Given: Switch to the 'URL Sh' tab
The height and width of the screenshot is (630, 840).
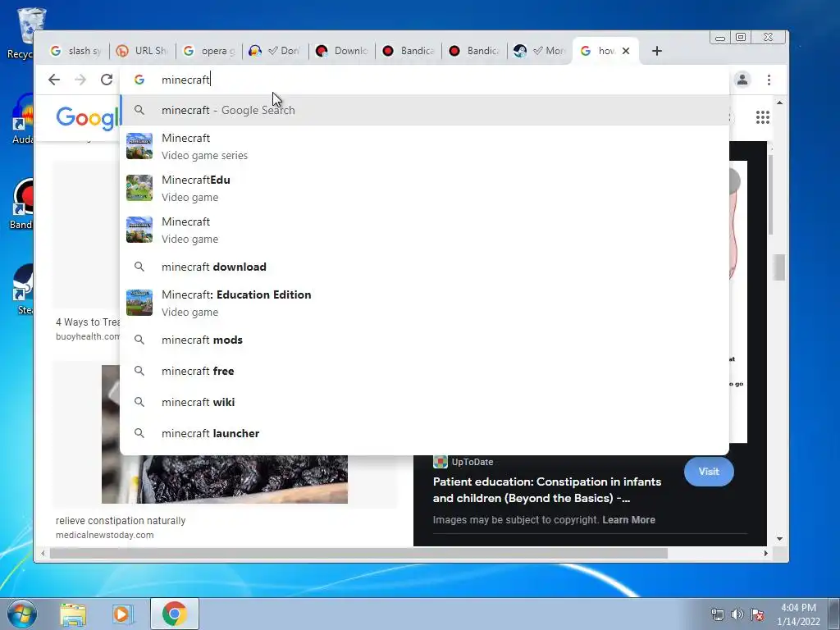Looking at the screenshot, I should tap(142, 51).
